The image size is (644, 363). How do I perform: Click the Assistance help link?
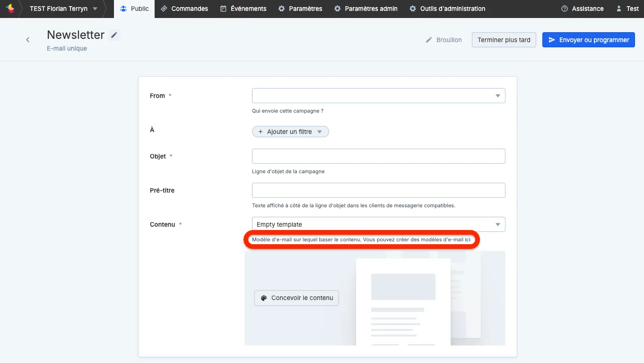click(582, 9)
